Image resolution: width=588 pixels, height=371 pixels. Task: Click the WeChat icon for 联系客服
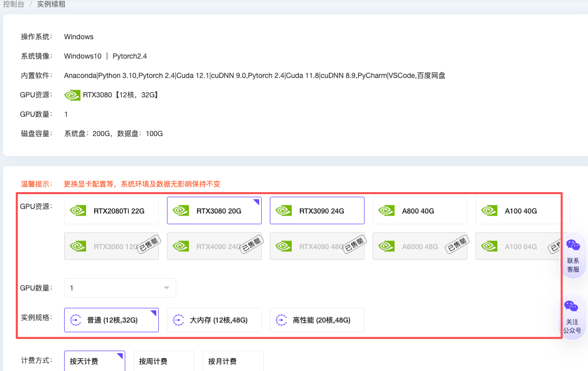(x=573, y=246)
